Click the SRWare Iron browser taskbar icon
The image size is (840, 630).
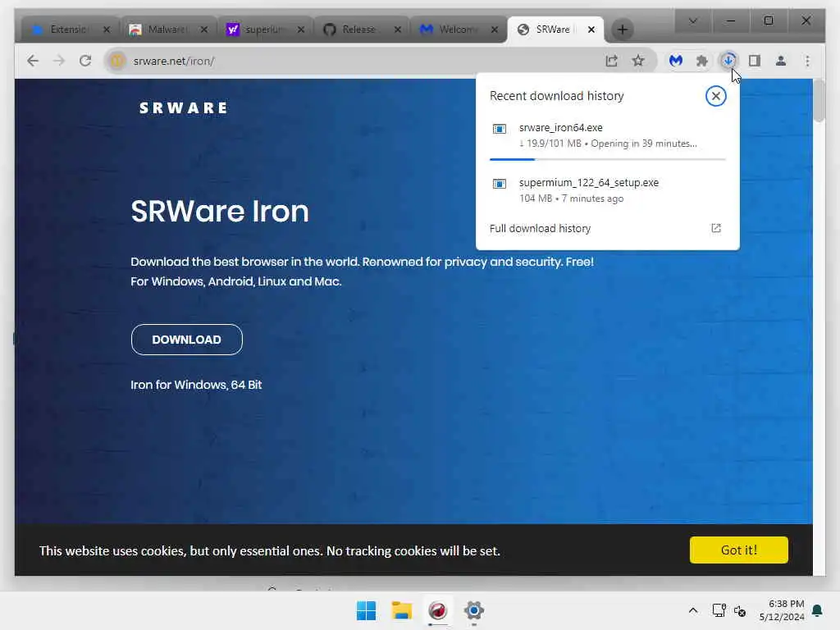(x=438, y=610)
